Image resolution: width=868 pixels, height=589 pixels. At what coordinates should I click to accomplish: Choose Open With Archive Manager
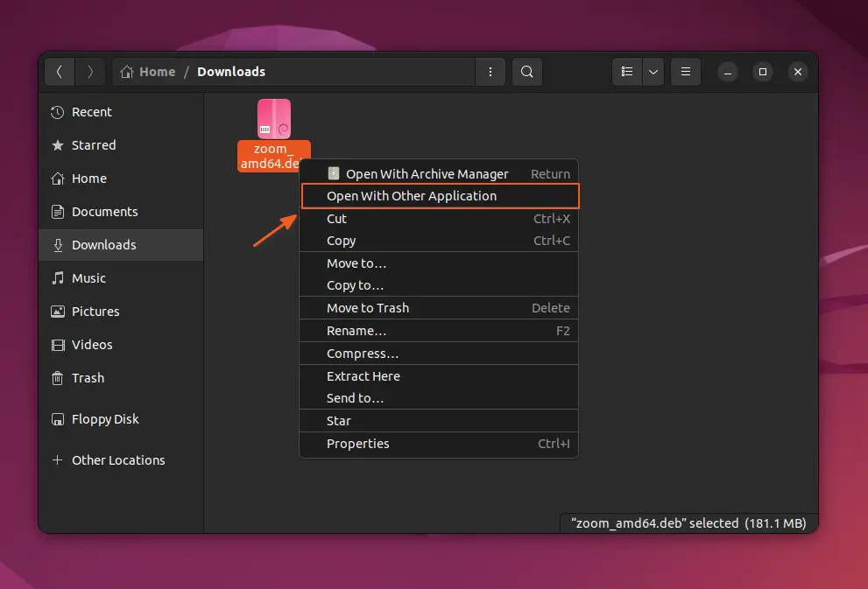click(427, 174)
